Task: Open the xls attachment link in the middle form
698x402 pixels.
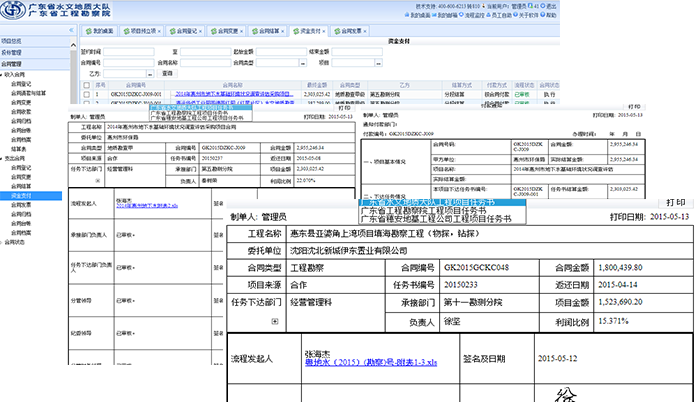Action: tap(147, 206)
